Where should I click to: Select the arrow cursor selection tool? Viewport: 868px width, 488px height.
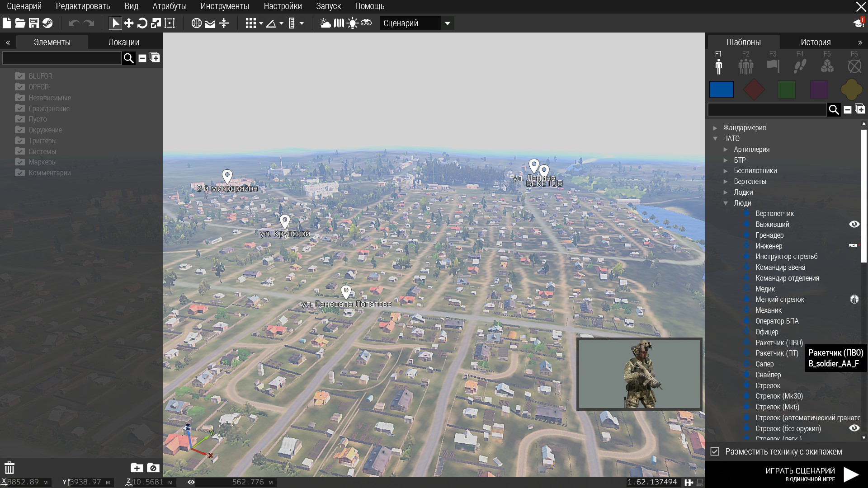click(x=115, y=23)
